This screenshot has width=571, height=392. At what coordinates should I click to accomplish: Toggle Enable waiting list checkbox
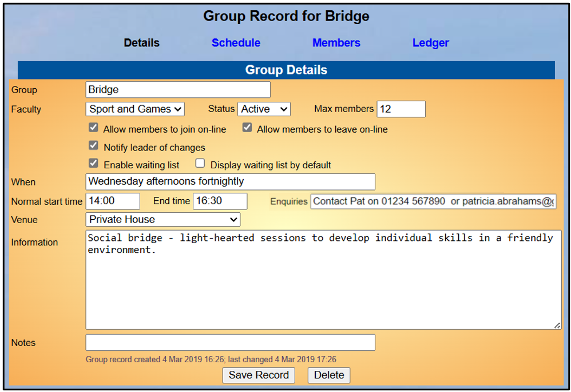pyautogui.click(x=93, y=163)
